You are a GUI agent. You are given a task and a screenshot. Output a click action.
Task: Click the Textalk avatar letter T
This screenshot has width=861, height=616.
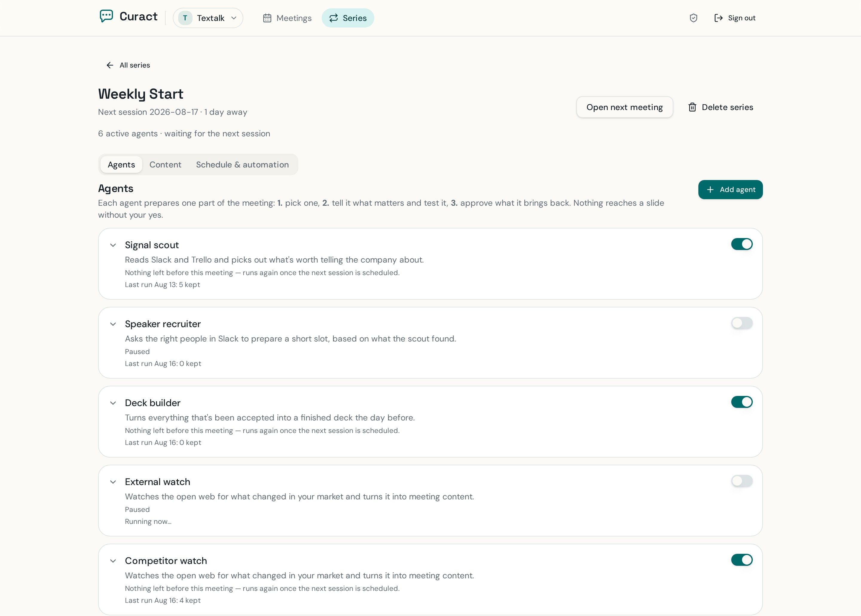pos(185,18)
